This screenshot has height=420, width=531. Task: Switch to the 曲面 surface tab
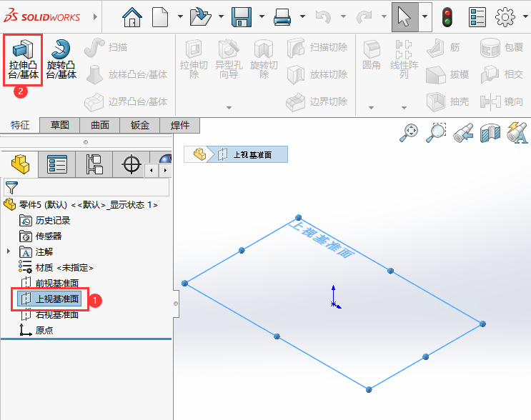click(x=100, y=125)
